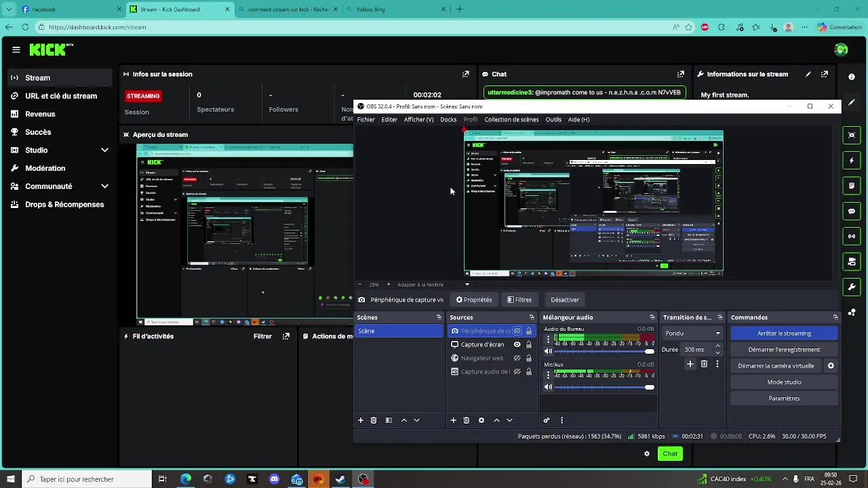Click Démarrer l'enregistrement button
The height and width of the screenshot is (488, 868).
click(x=784, y=350)
